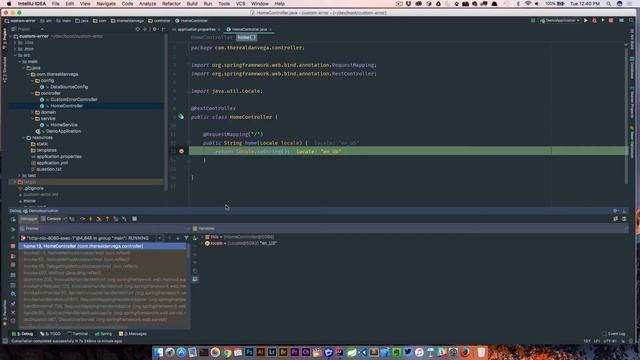This screenshot has height=360, width=640.
Task: Click controller in navigation bar breadcrumb
Action: (159, 20)
